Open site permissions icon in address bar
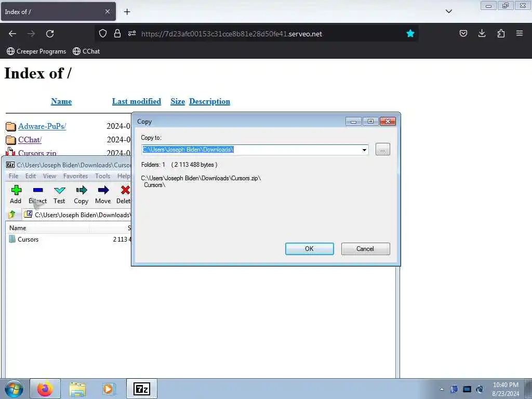The height and width of the screenshot is (399, 532). coord(132,34)
